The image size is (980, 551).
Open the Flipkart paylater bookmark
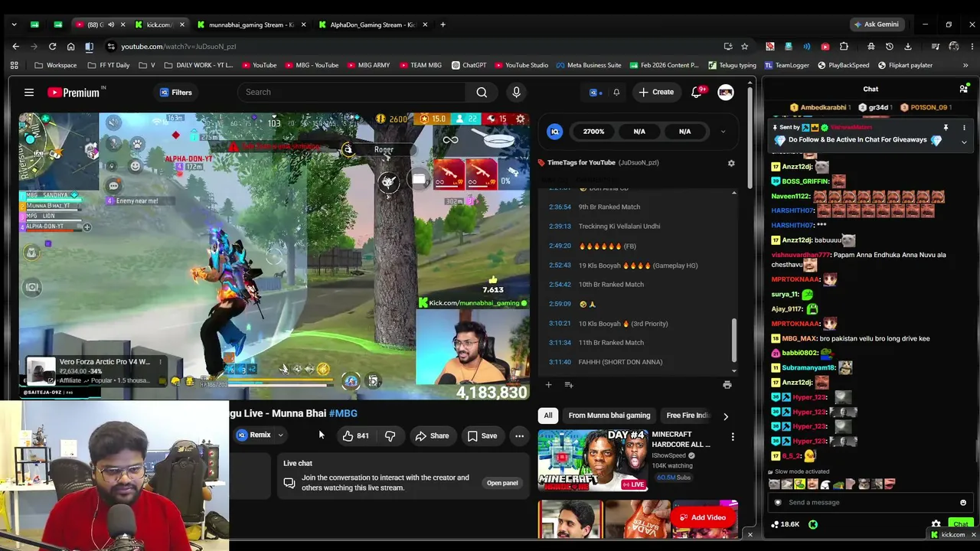click(x=906, y=65)
